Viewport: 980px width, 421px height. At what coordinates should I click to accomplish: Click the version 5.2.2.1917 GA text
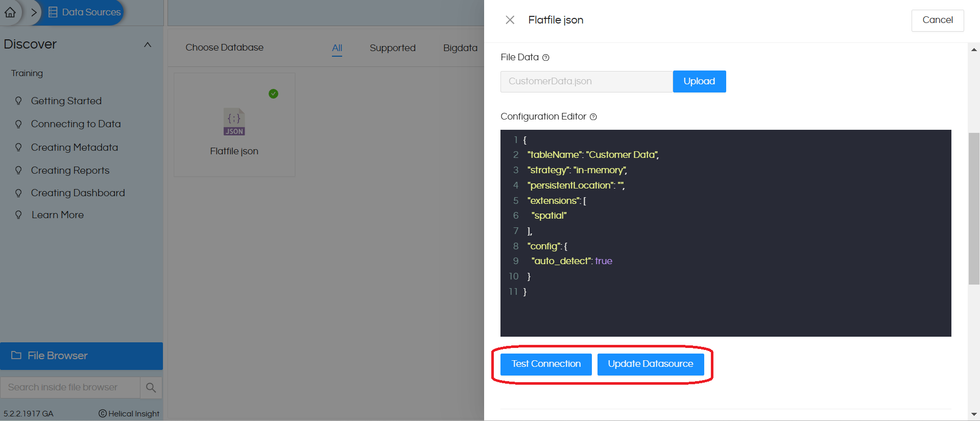(29, 413)
